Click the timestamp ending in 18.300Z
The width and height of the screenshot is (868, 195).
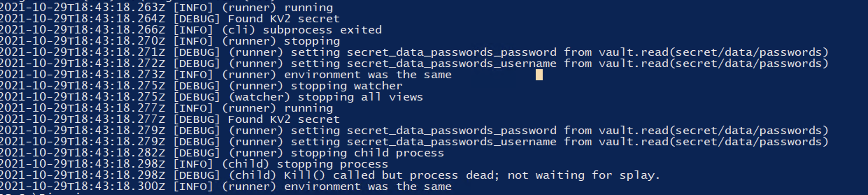[x=83, y=187]
